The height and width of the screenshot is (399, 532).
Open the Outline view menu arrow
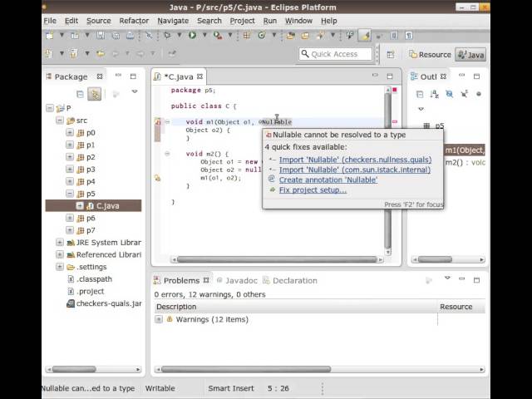[421, 109]
